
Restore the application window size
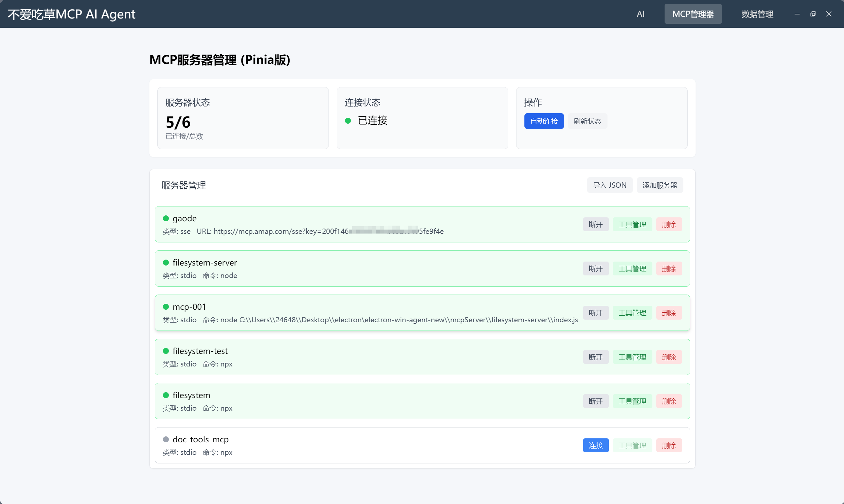(x=813, y=14)
